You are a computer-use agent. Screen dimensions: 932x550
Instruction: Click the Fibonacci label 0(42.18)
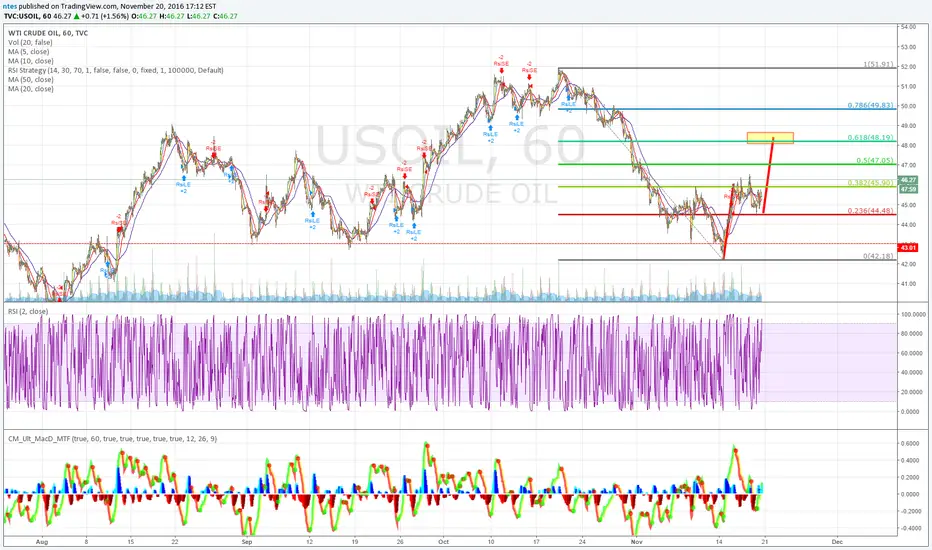pos(879,256)
